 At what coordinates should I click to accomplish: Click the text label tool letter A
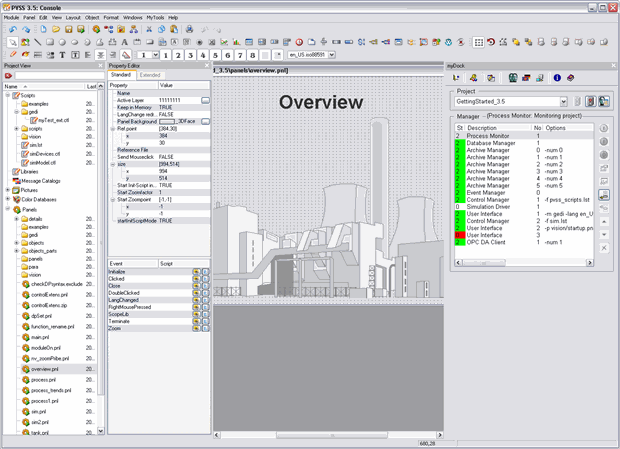coord(125,42)
